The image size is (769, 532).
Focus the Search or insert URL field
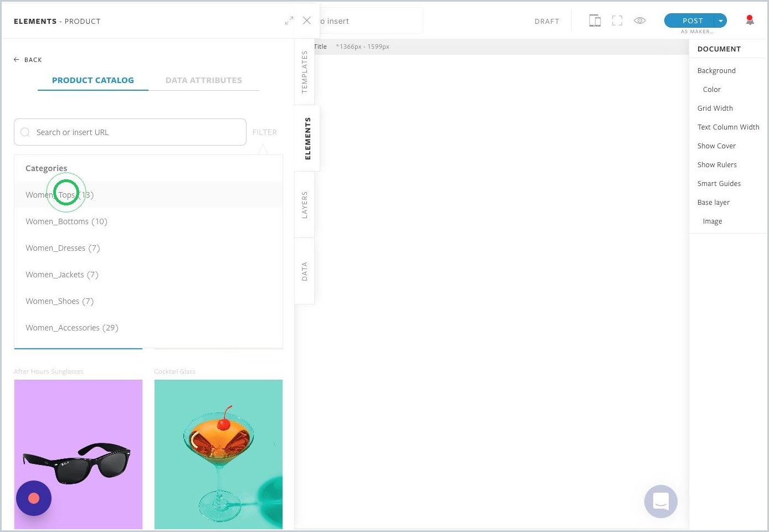click(130, 132)
